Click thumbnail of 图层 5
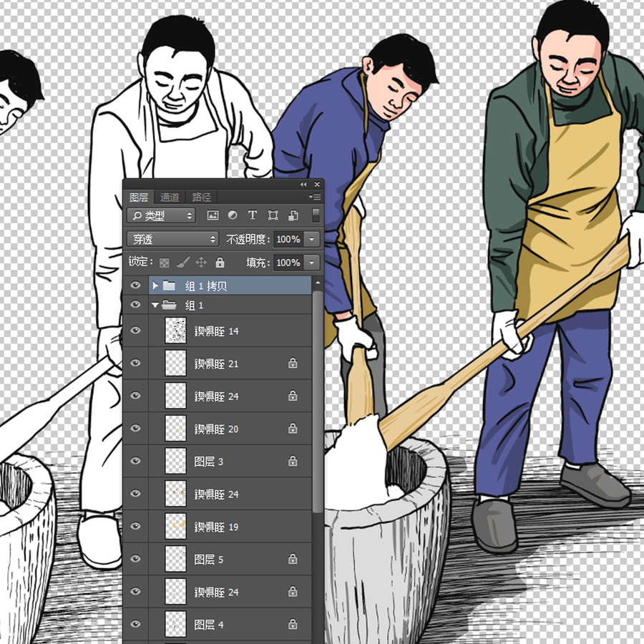The width and height of the screenshot is (644, 644). click(175, 559)
